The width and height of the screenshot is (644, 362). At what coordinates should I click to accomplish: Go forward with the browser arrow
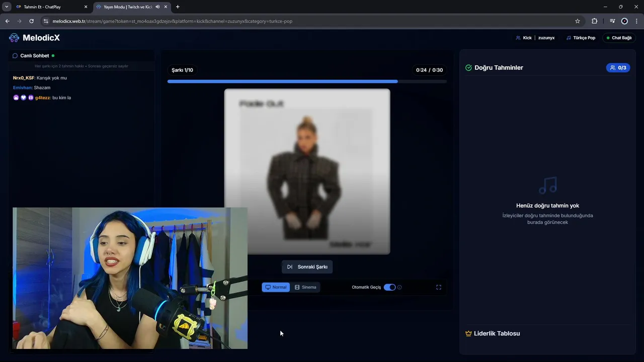(x=19, y=21)
